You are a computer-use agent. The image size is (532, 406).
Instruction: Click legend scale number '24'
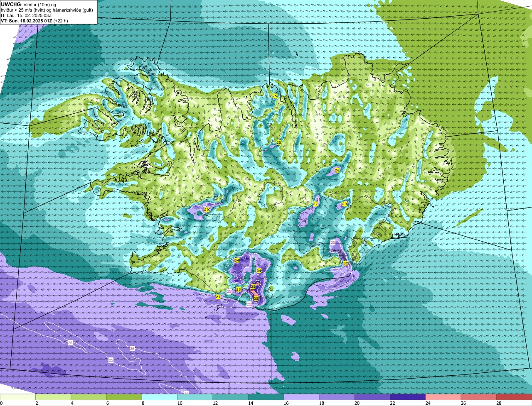coord(428,403)
